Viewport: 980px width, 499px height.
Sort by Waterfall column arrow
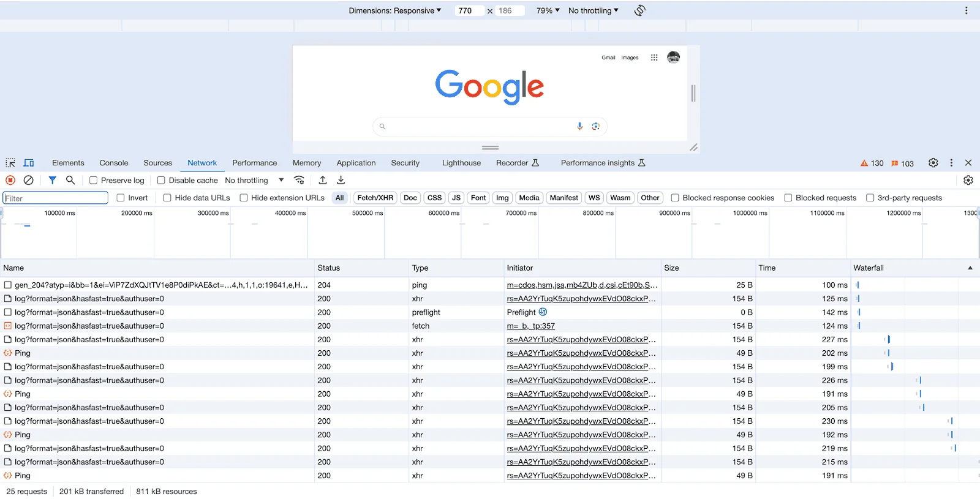click(970, 268)
